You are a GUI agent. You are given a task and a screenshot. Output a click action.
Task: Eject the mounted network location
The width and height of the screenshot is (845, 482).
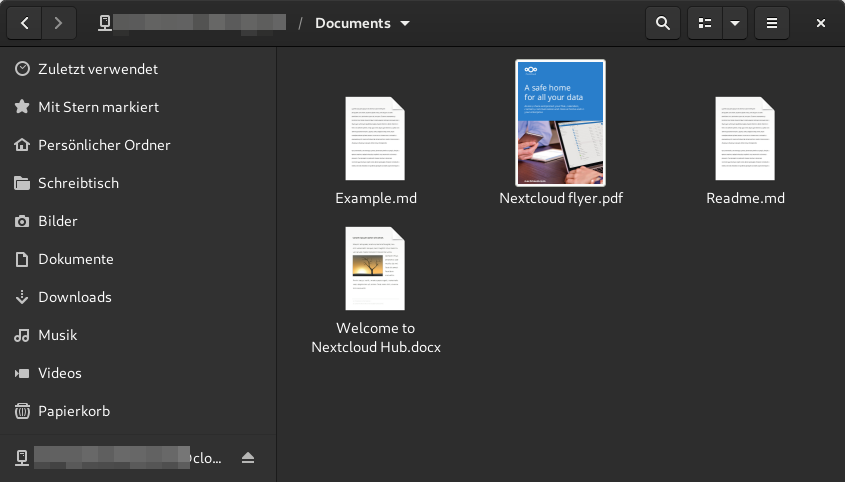pyautogui.click(x=248, y=458)
